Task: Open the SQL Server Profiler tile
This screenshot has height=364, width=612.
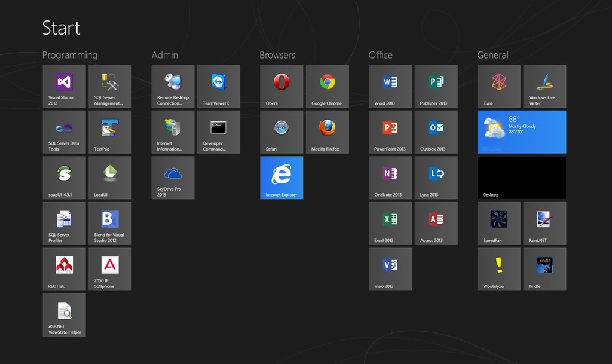Action: [64, 223]
